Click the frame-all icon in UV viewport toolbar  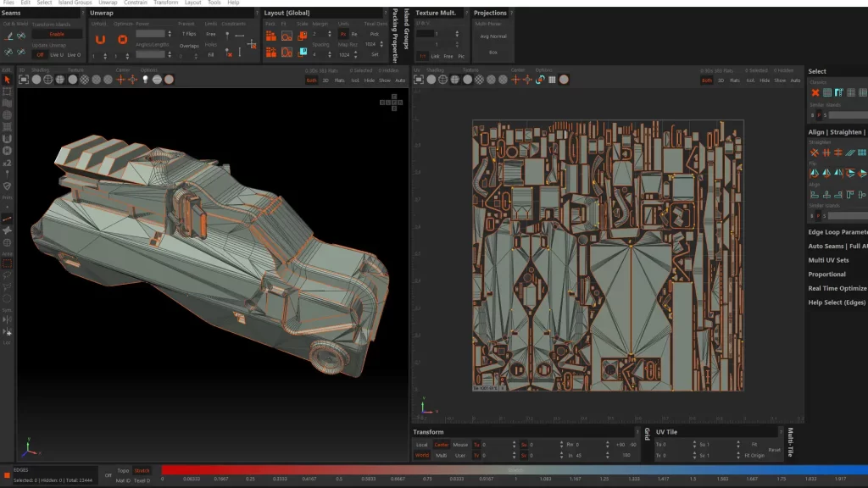point(418,80)
